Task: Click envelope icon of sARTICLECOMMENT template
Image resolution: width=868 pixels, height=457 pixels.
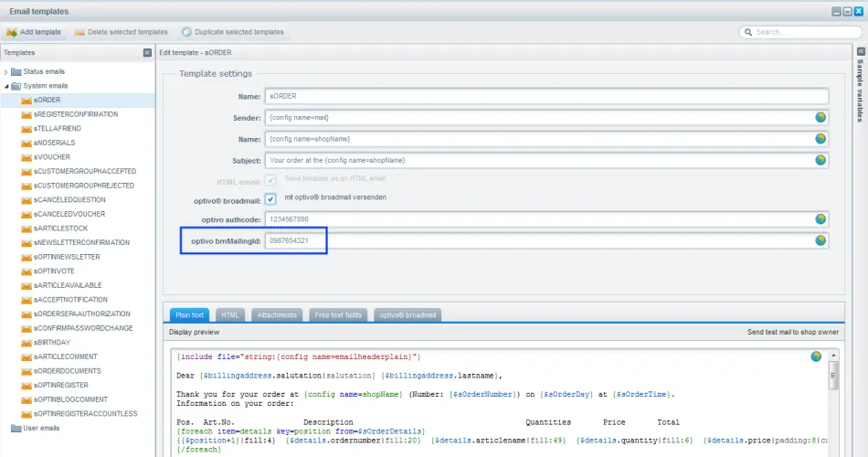Action: 26,357
